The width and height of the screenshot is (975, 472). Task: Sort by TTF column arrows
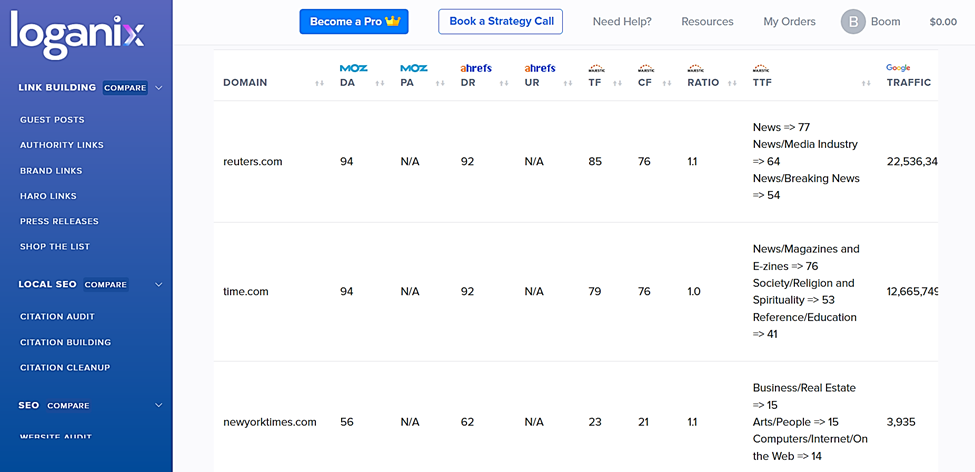point(867,83)
